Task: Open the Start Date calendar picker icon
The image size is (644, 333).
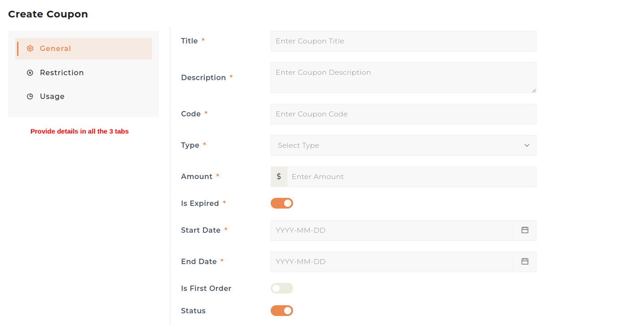Action: (525, 230)
